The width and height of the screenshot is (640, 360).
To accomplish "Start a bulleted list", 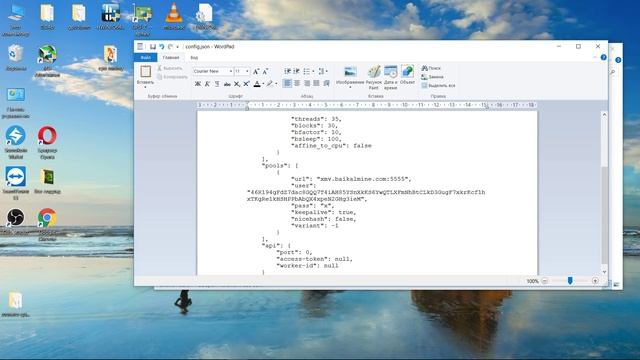I will point(307,71).
